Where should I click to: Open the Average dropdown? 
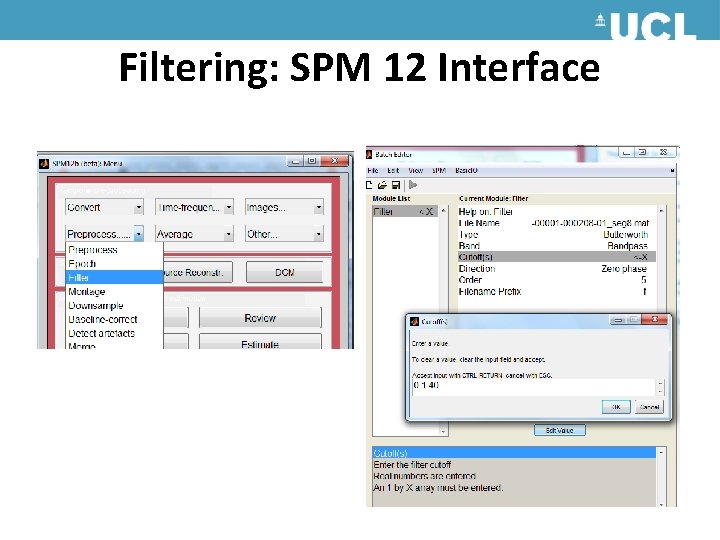point(194,234)
